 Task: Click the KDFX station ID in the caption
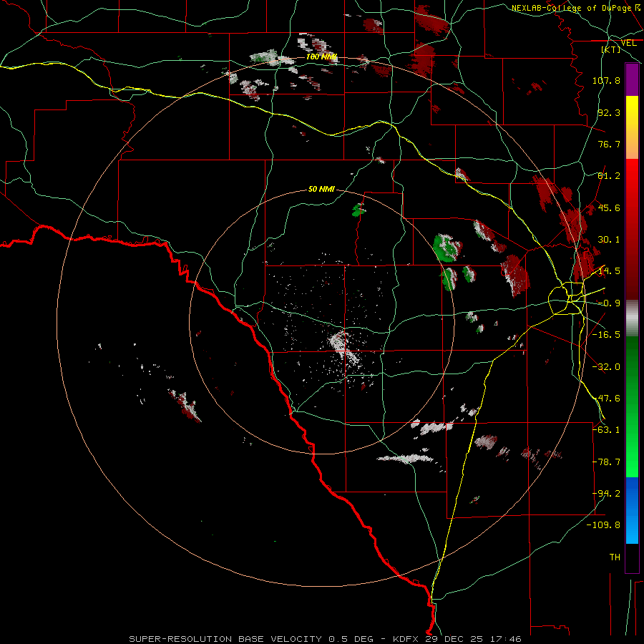(x=406, y=639)
